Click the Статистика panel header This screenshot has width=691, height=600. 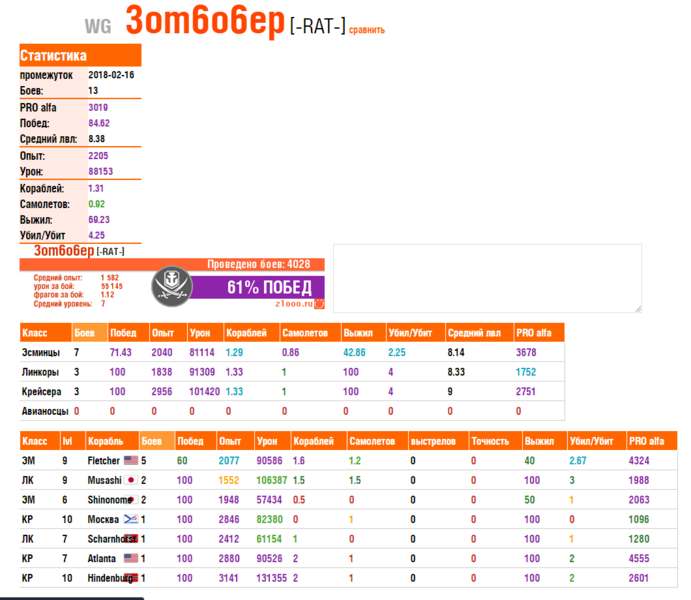click(80, 55)
